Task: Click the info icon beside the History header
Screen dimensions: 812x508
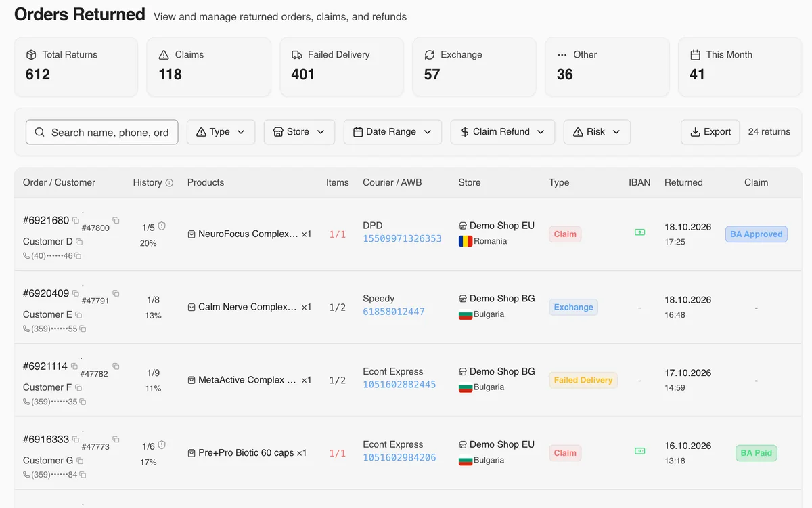Action: pyautogui.click(x=169, y=183)
